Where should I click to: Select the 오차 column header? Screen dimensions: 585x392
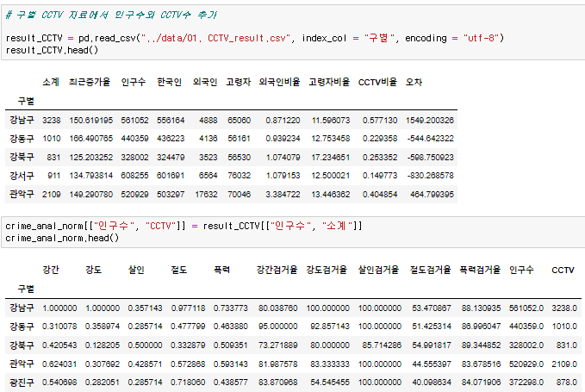tap(414, 82)
